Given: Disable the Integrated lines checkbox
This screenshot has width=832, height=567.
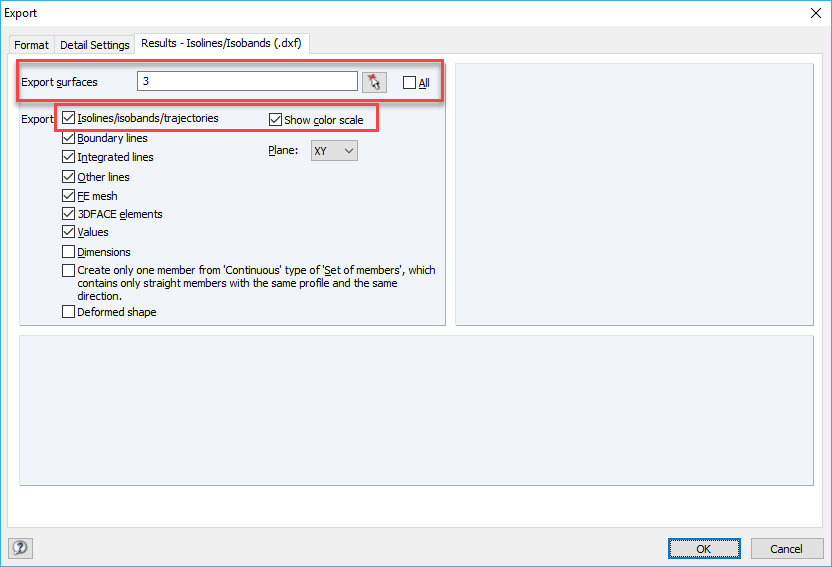Looking at the screenshot, I should point(68,157).
